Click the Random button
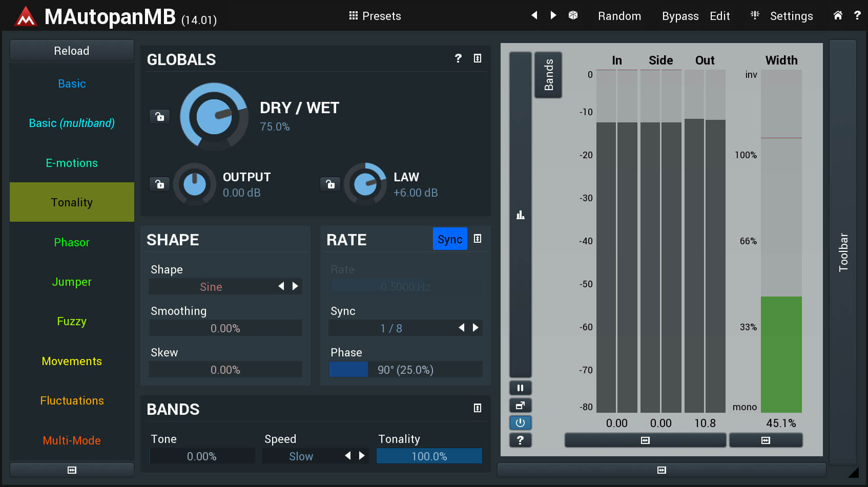This screenshot has height=487, width=868. [619, 16]
